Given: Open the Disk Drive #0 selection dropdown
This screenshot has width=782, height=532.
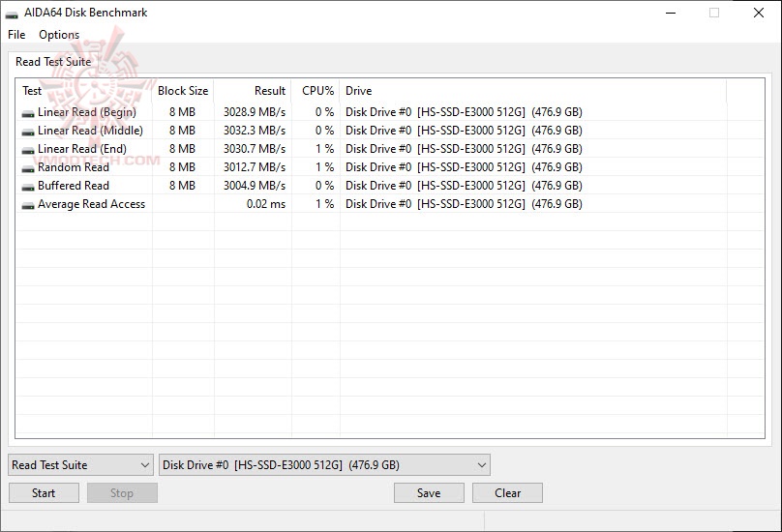Looking at the screenshot, I should (x=324, y=464).
